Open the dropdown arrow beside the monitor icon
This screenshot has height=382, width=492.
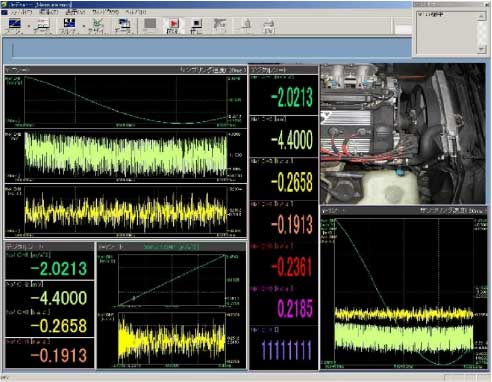click(x=29, y=26)
